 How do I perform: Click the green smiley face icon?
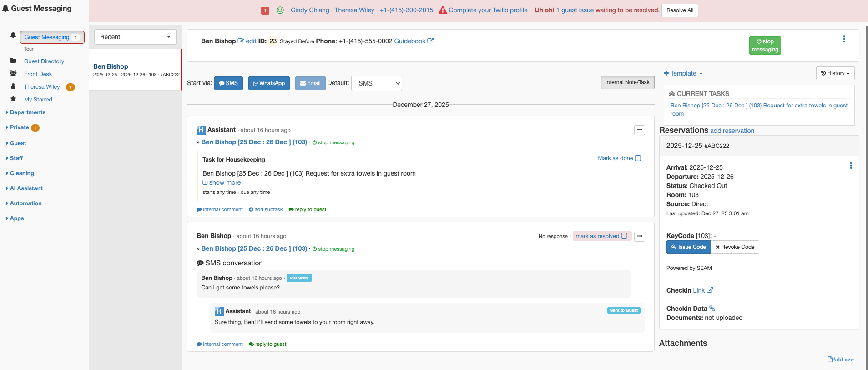280,10
